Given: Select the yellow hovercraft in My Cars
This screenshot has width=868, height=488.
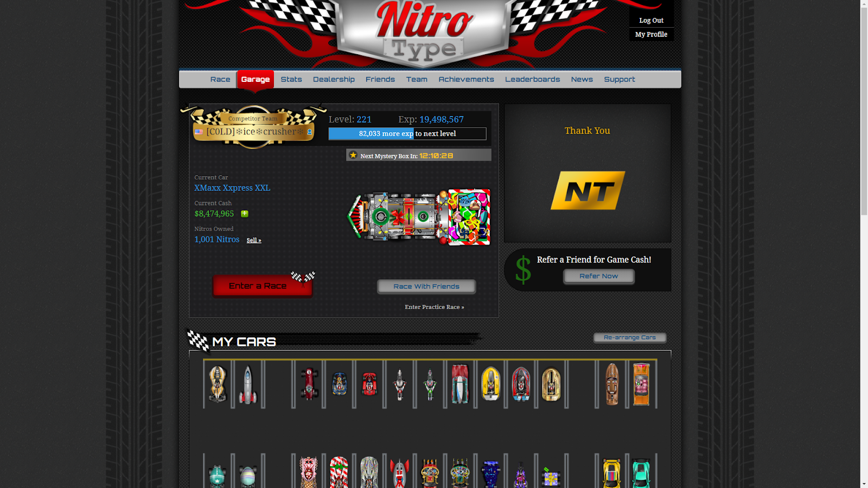Looking at the screenshot, I should (x=490, y=384).
